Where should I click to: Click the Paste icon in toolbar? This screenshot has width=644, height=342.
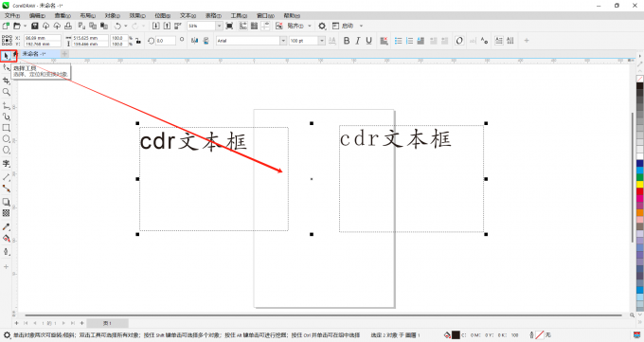pos(104,26)
